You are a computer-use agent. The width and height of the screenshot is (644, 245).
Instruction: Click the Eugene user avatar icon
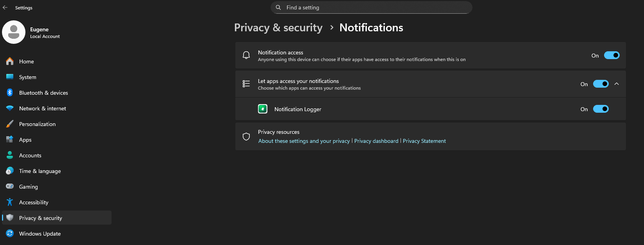coord(14,32)
